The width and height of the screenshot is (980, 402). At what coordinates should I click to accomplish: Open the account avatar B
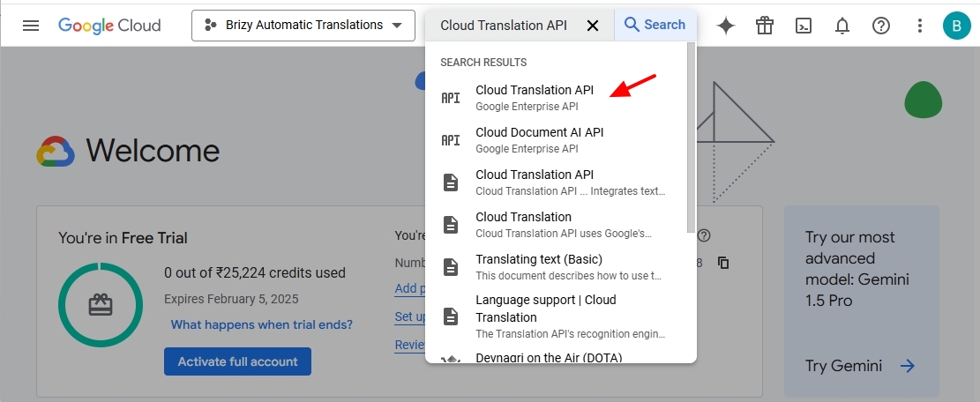point(956,26)
